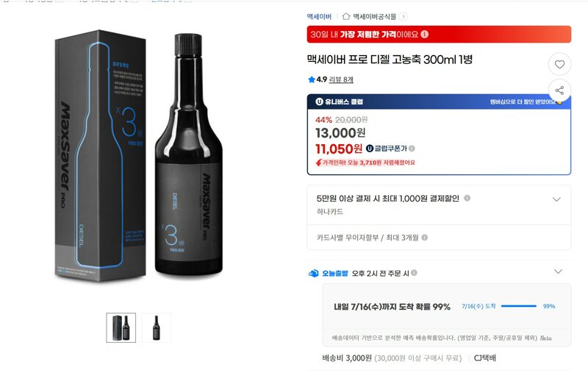Open the 리뷰 8개 reviews link
Image resolution: width=588 pixels, height=373 pixels.
point(341,79)
